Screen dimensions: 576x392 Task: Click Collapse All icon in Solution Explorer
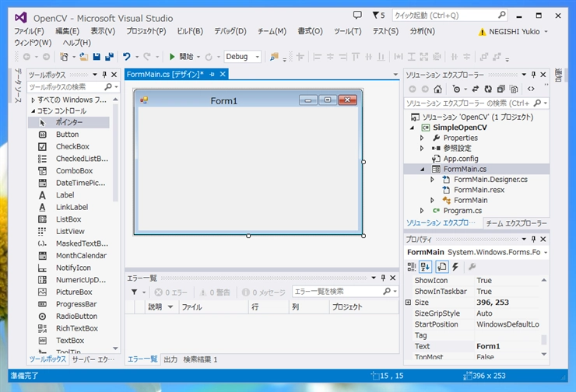(x=500, y=89)
